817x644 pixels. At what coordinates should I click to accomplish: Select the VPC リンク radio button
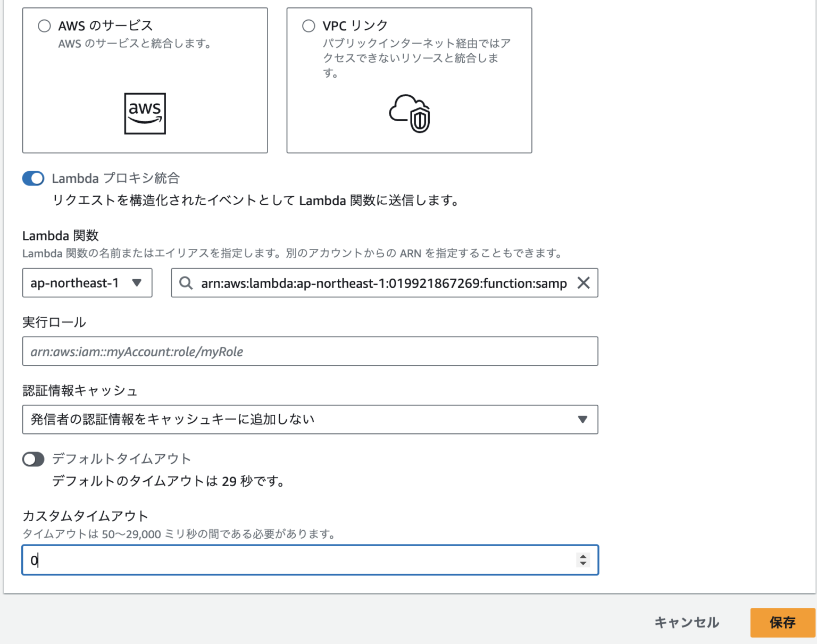pos(309,26)
